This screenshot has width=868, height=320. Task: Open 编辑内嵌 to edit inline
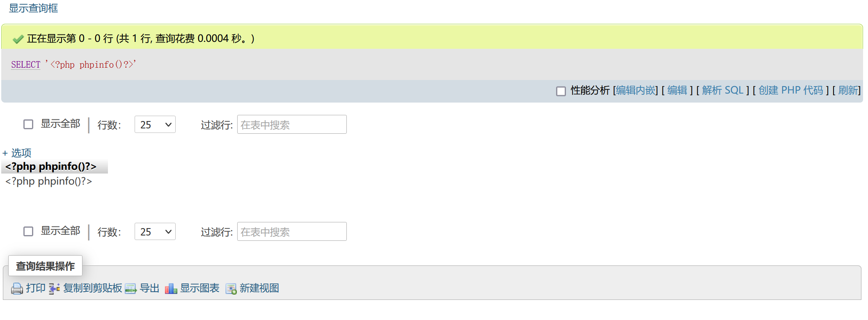point(635,90)
